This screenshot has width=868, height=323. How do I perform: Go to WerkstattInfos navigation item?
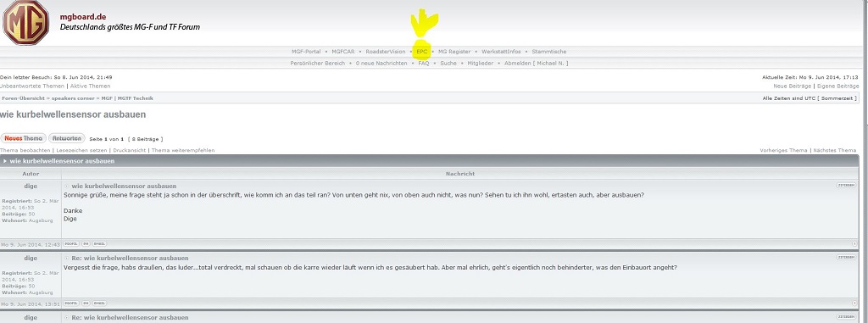[x=501, y=52]
